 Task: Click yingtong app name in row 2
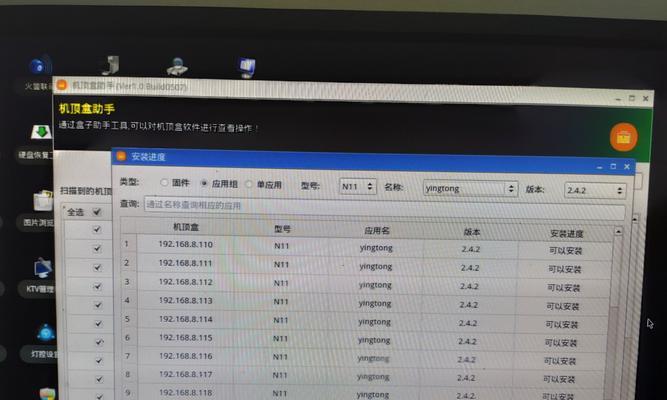click(376, 267)
